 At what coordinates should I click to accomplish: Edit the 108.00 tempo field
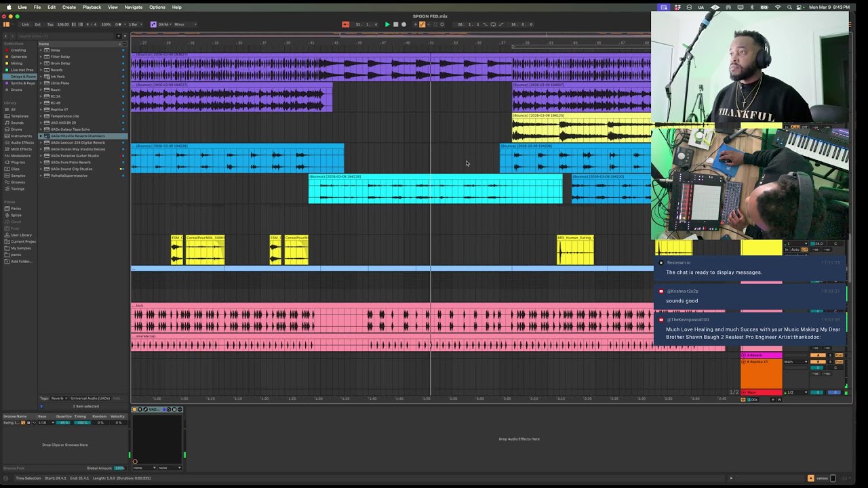63,24
